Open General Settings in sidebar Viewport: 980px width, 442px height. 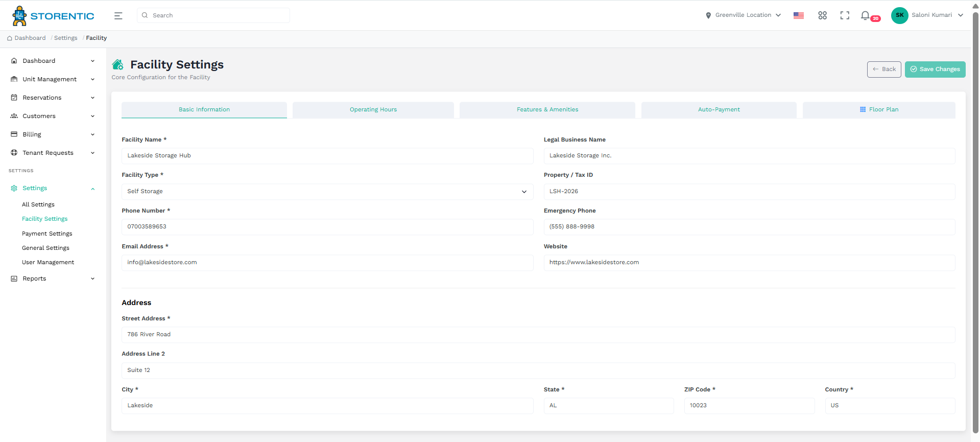pyautogui.click(x=45, y=248)
